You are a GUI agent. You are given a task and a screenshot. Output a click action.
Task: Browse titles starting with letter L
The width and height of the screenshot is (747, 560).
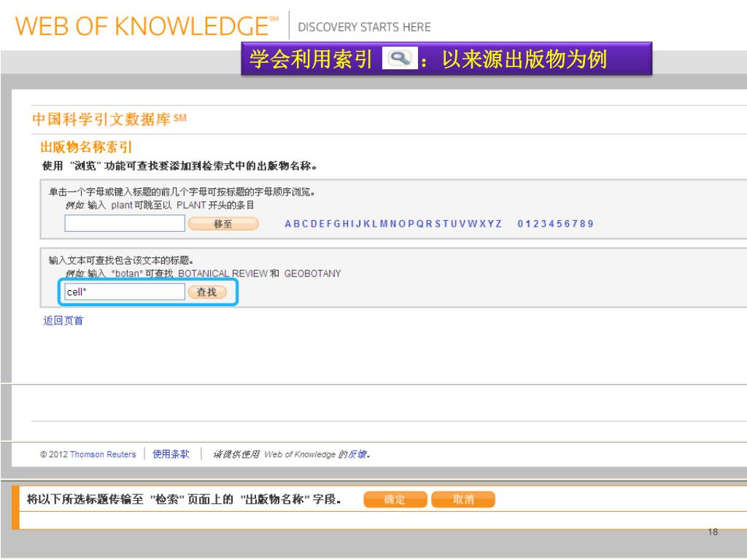point(374,224)
